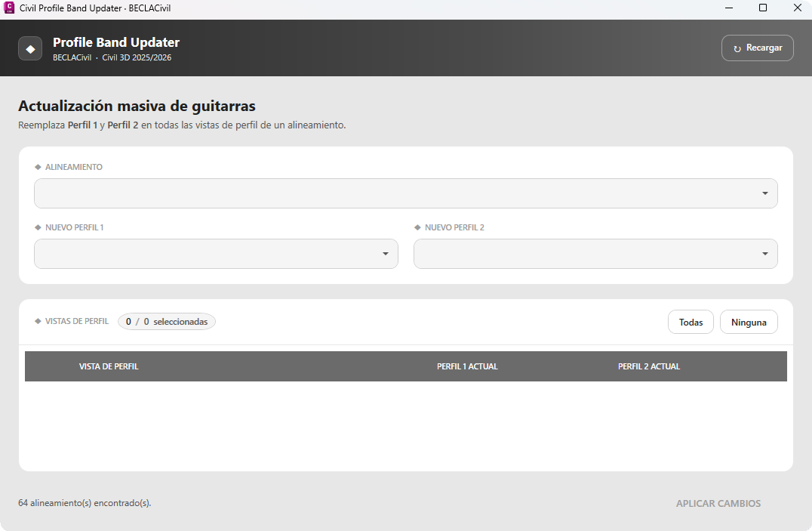Click the Nuevo Perfil 1 field label
Screen dimensions: 812x531
coord(75,227)
